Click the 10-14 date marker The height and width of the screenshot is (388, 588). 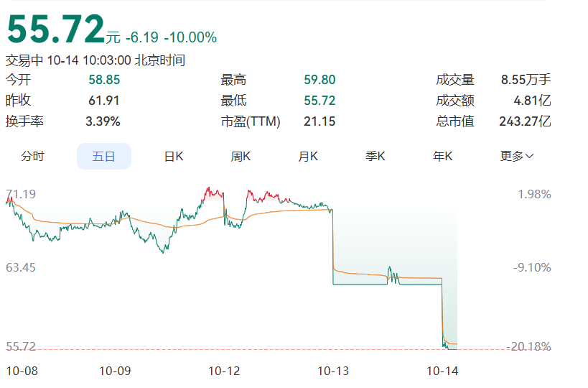tap(442, 371)
